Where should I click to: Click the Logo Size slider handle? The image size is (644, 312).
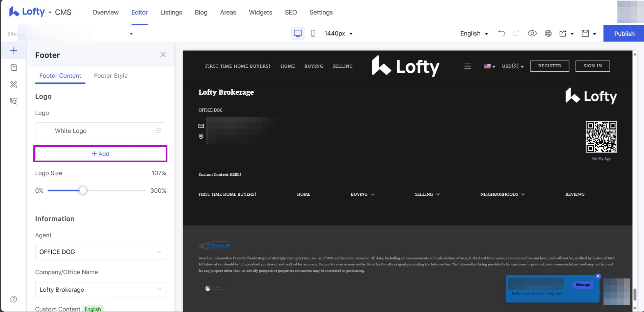click(83, 191)
